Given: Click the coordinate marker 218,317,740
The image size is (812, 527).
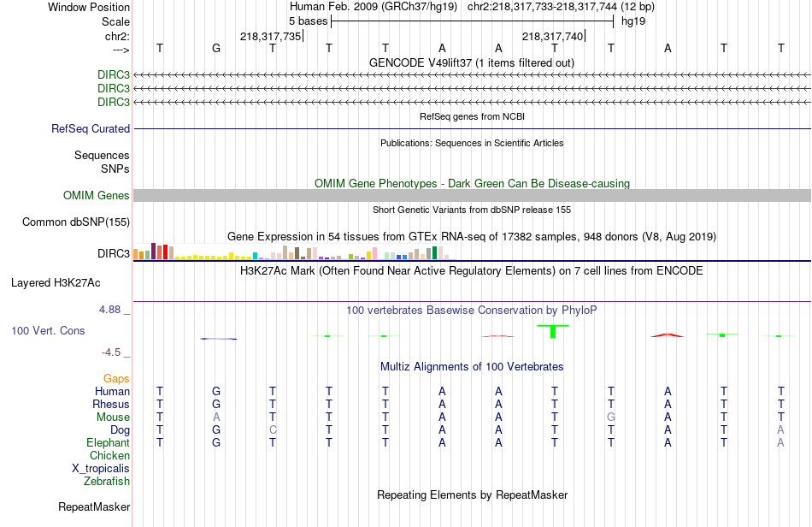Looking at the screenshot, I should pos(552,36).
